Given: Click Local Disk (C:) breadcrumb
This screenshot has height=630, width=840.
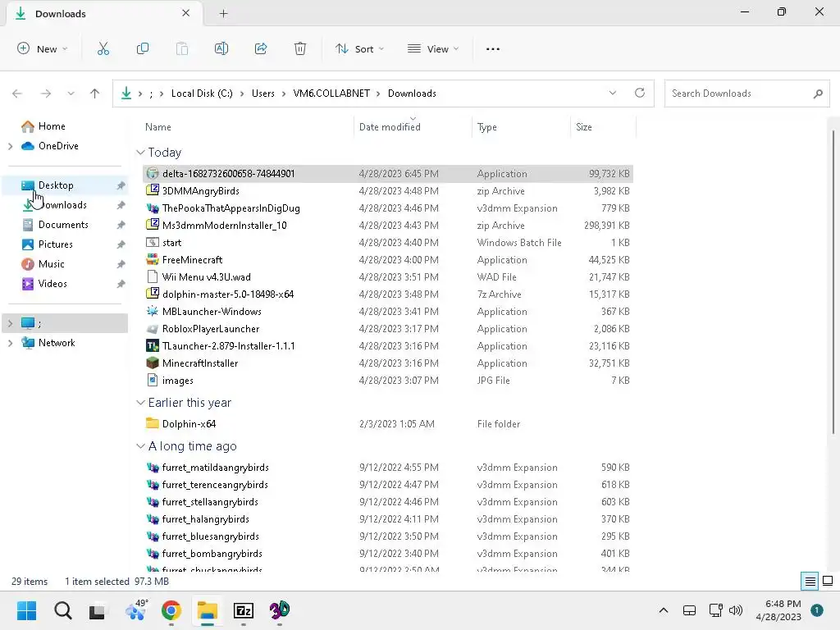Looking at the screenshot, I should coord(202,94).
